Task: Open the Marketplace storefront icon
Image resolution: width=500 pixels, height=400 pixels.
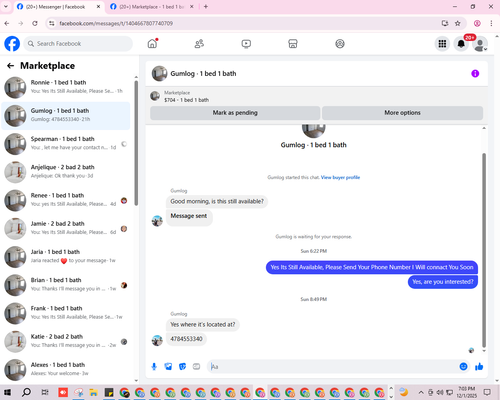Action: tap(293, 44)
